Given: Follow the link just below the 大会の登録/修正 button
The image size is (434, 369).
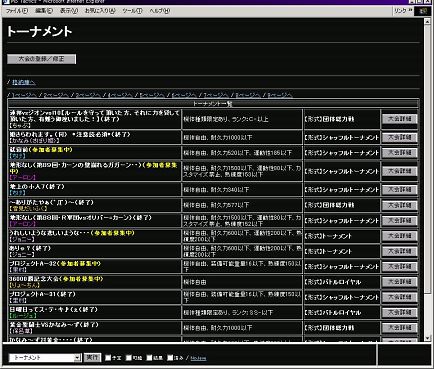Looking at the screenshot, I should point(24,82).
